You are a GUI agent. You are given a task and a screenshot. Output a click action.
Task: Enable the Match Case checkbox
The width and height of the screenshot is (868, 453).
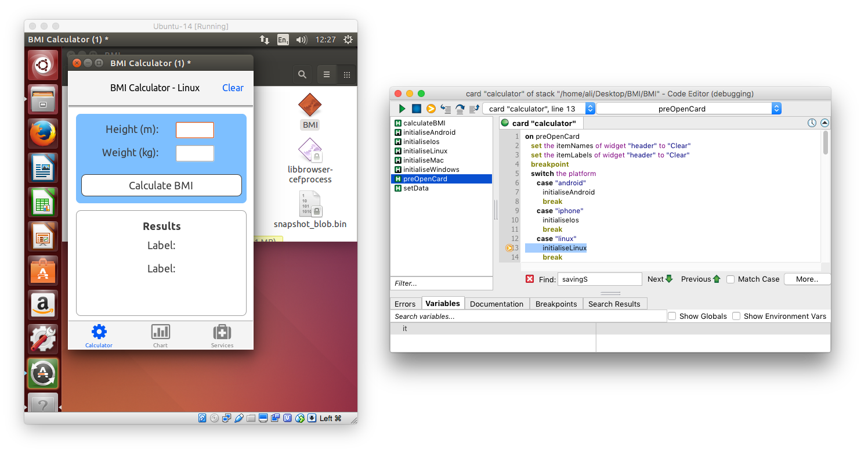coord(730,279)
